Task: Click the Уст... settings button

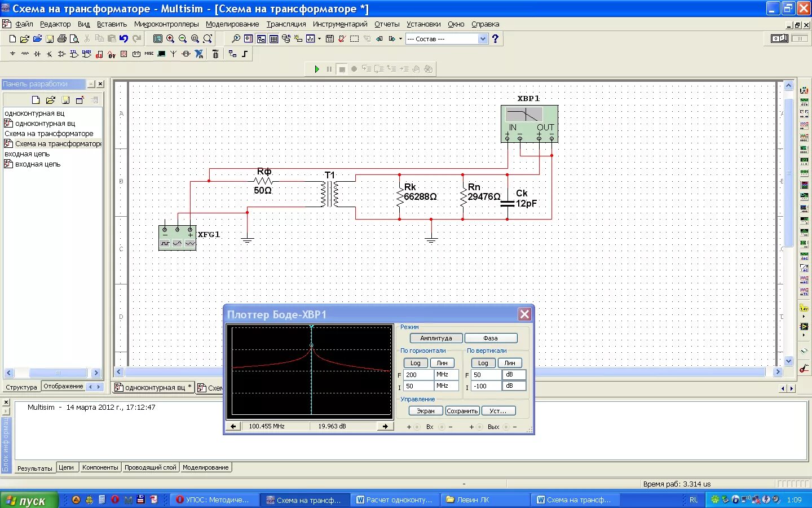Action: pos(498,411)
